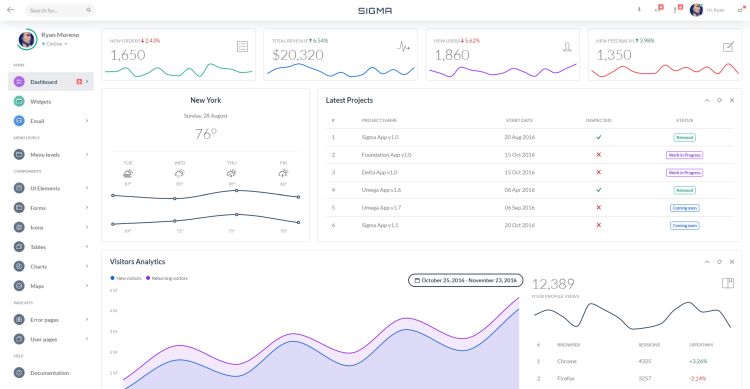Click the Tables sidebar icon
The height and width of the screenshot is (389, 750).
tap(19, 247)
